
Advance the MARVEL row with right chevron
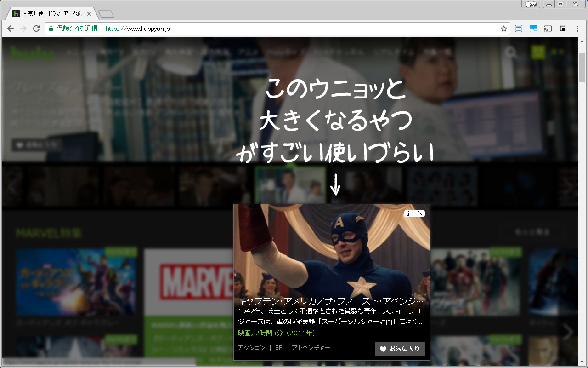click(569, 332)
